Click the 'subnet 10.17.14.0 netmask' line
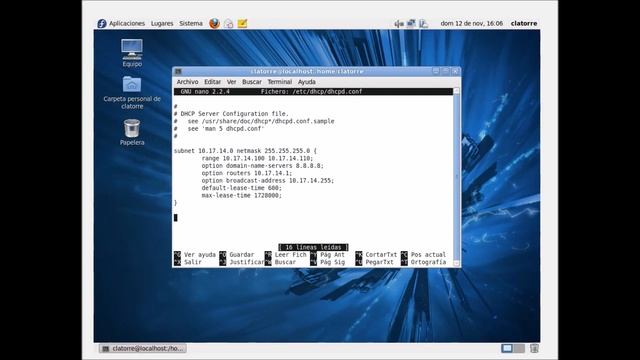Screen dimensions: 640x360 tap(245, 151)
